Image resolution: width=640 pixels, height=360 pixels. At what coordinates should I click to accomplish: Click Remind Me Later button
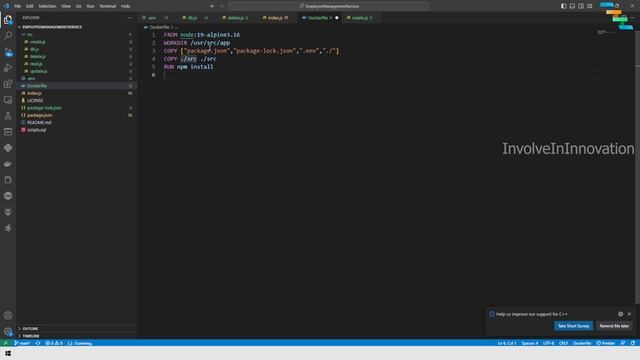click(x=614, y=326)
